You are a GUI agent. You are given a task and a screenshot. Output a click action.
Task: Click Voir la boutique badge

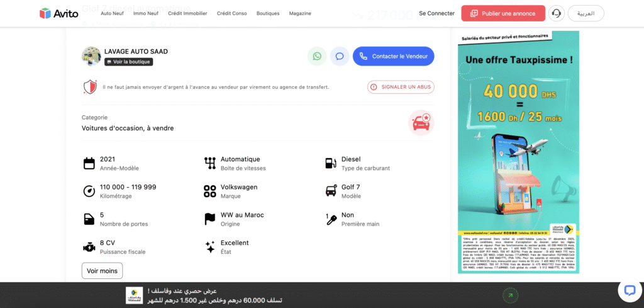128,62
